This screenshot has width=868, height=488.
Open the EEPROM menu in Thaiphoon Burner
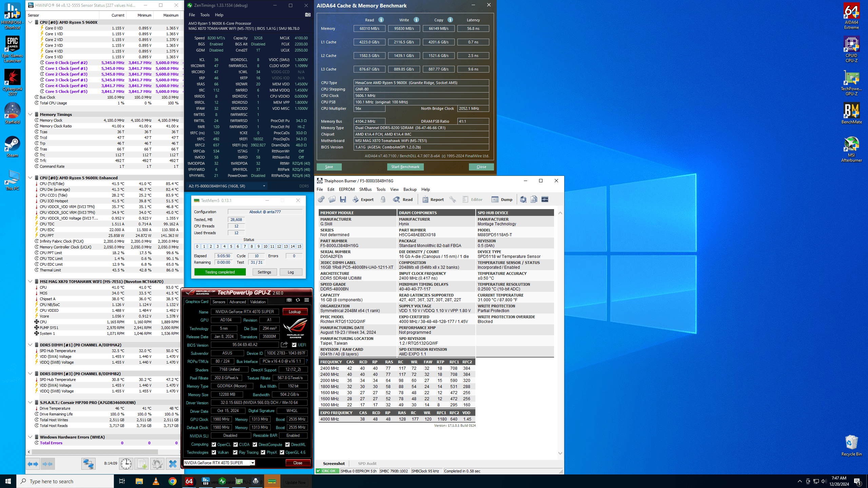click(347, 189)
